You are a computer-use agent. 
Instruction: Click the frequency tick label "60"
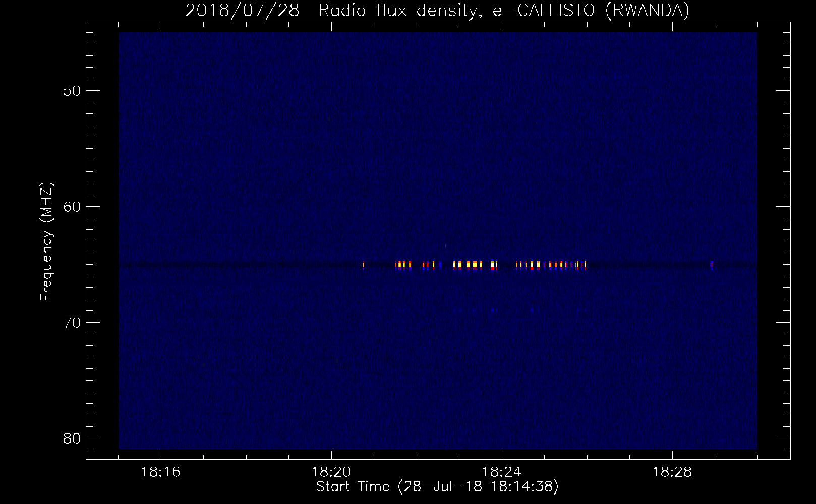pos(72,207)
